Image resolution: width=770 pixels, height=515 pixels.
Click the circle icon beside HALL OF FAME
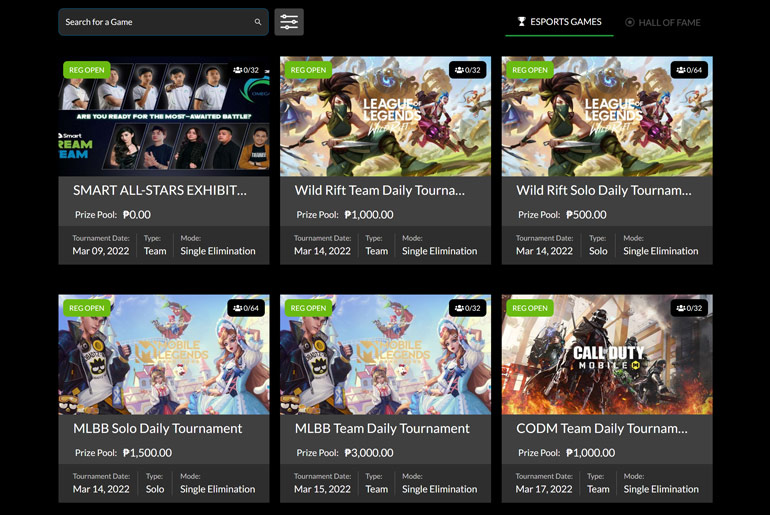point(630,23)
